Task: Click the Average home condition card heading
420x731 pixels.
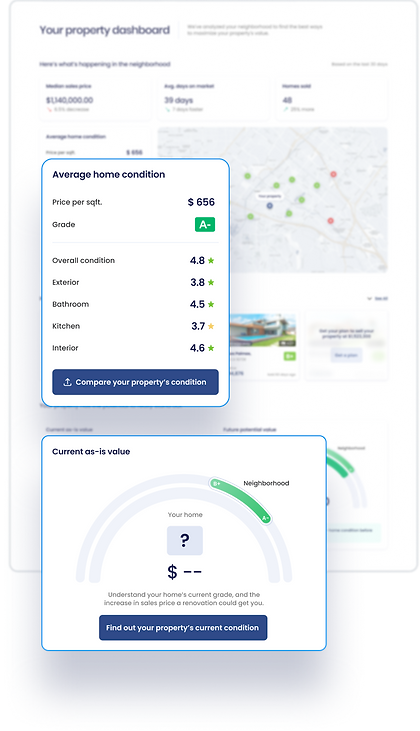Action: point(109,174)
